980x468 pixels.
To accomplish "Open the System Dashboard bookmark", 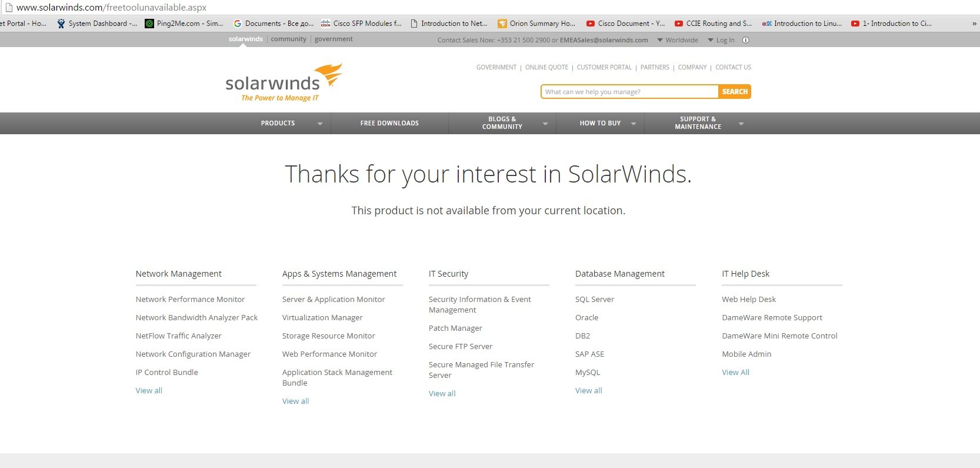I will coord(97,24).
